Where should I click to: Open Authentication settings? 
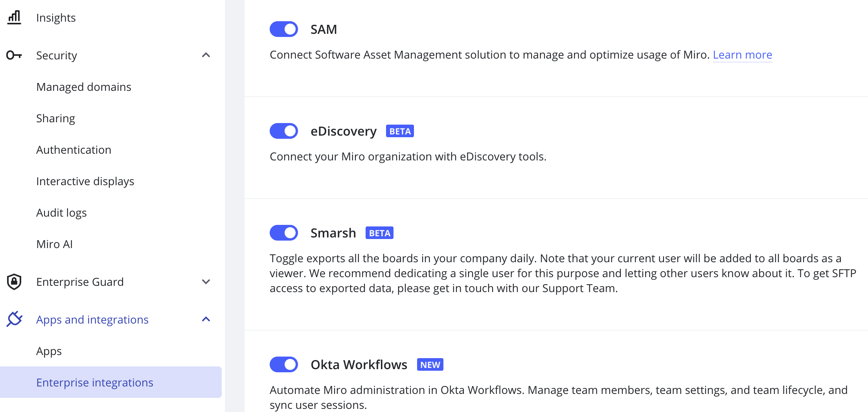click(74, 149)
